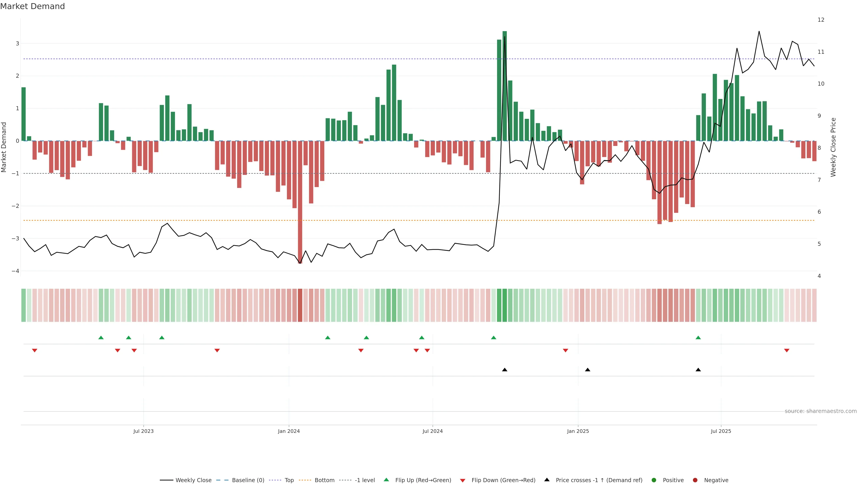The width and height of the screenshot is (868, 488).
Task: Click the Jul 2025 x-axis label
Action: 721,431
